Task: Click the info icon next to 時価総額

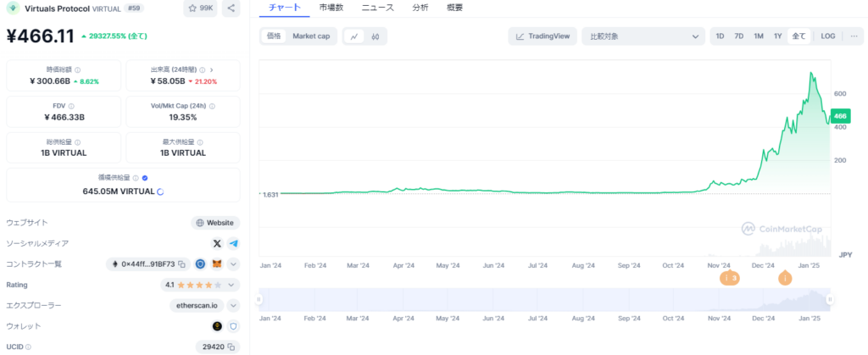Action: click(x=77, y=70)
